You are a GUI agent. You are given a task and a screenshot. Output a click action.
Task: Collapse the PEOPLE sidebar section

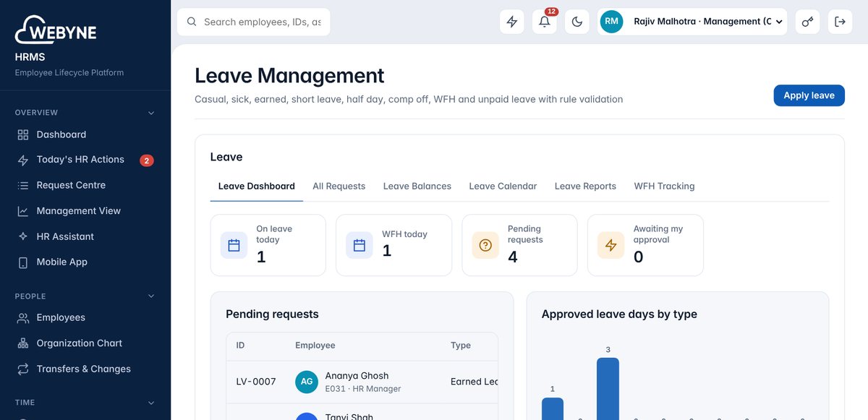[151, 296]
